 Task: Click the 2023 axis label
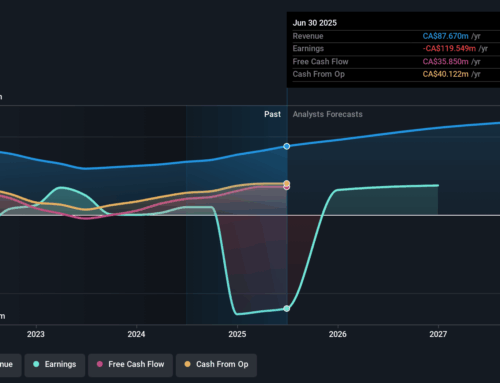[x=36, y=334]
